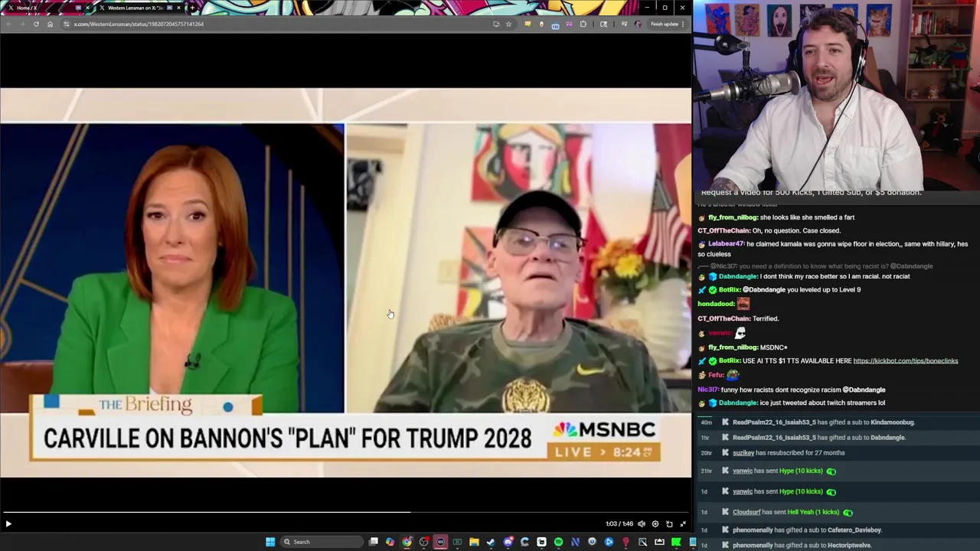Click username hondadood in chat
Viewport: 980px width, 551px height.
[x=715, y=304]
